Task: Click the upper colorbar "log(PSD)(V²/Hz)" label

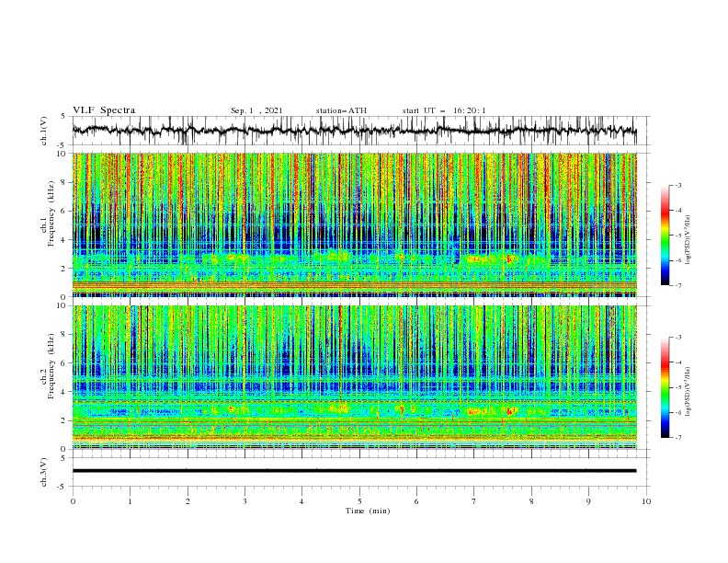Action: click(x=688, y=240)
